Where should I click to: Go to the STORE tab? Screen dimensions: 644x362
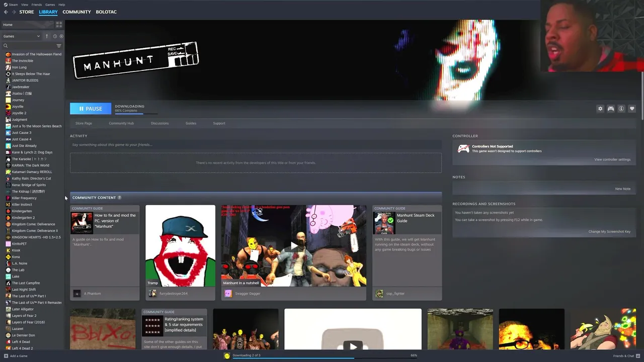tap(27, 12)
